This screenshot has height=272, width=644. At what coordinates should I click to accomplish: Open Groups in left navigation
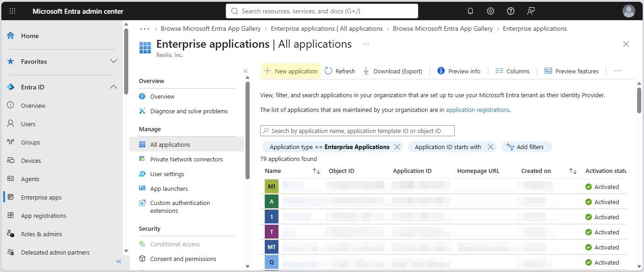(x=30, y=142)
